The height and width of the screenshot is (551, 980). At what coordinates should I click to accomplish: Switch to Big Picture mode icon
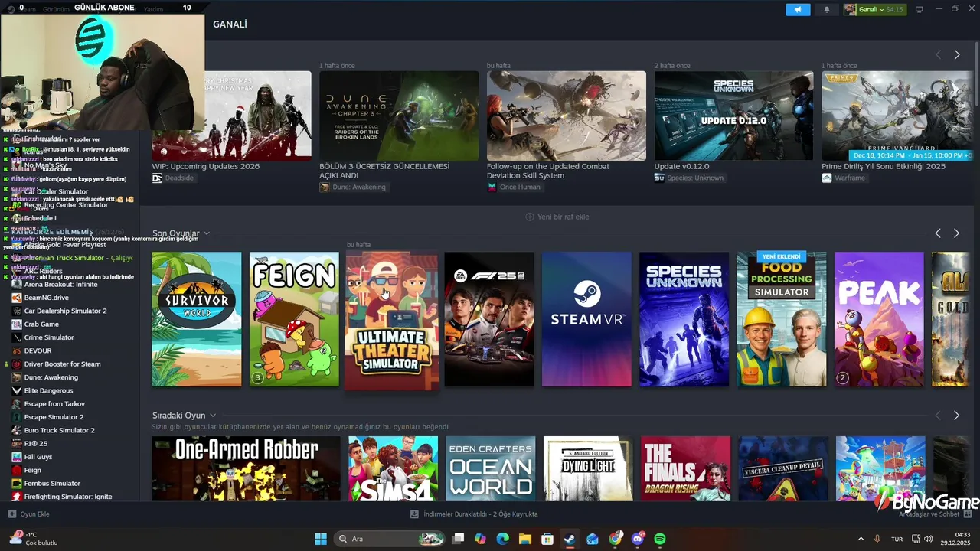(919, 9)
